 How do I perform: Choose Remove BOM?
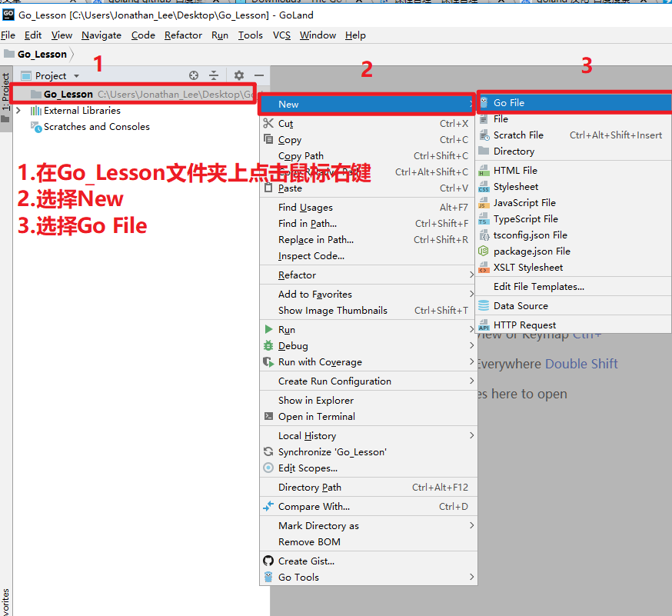pos(368,542)
